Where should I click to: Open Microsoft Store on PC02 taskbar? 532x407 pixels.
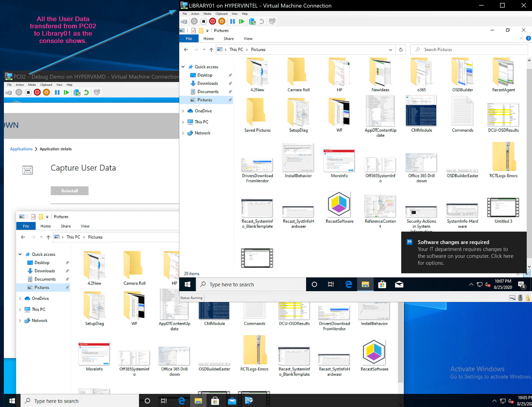[x=215, y=401]
